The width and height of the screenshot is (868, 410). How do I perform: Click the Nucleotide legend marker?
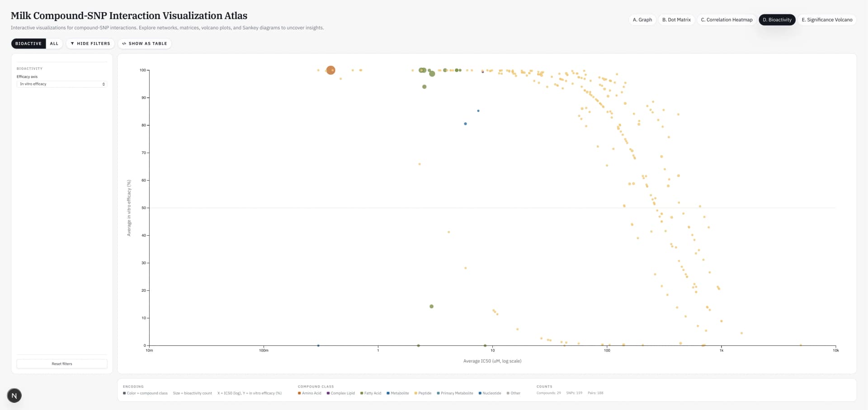pos(480,393)
